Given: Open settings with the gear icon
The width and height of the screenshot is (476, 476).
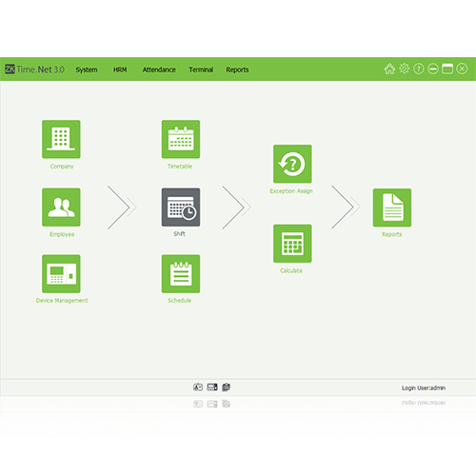Looking at the screenshot, I should 404,69.
